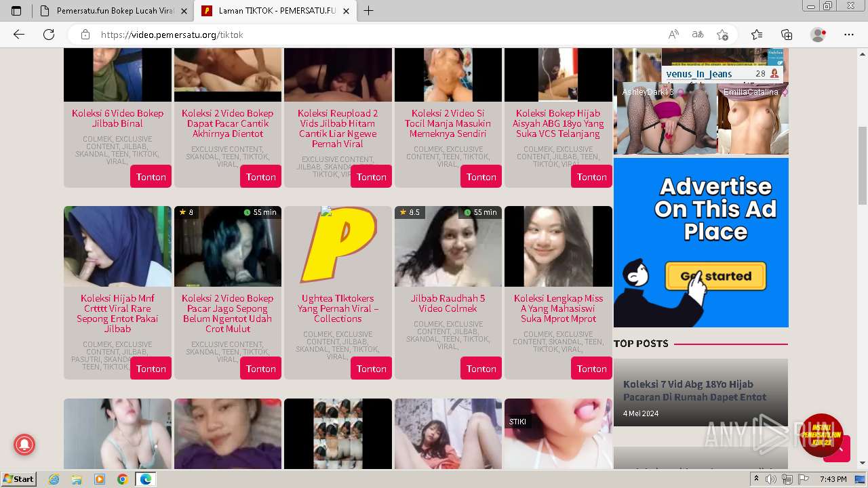Click the Advertise On This Ad Place banner
This screenshot has width=868, height=488.
coord(701,243)
